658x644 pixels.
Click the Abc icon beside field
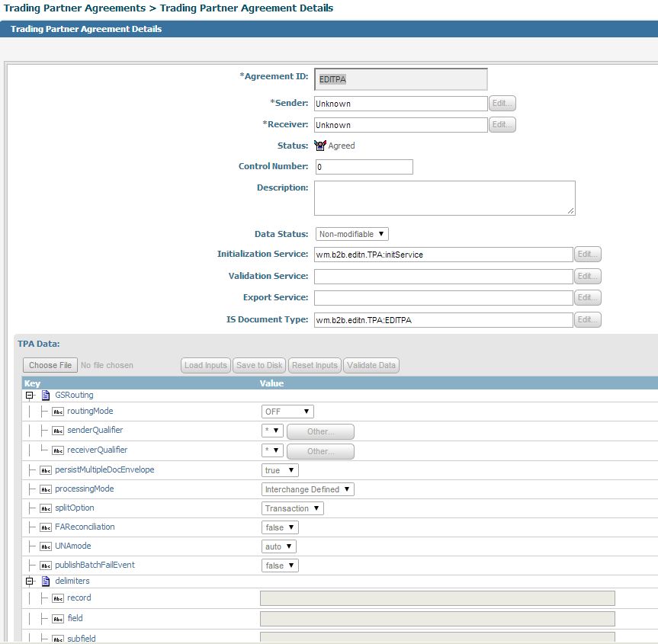pos(58,618)
